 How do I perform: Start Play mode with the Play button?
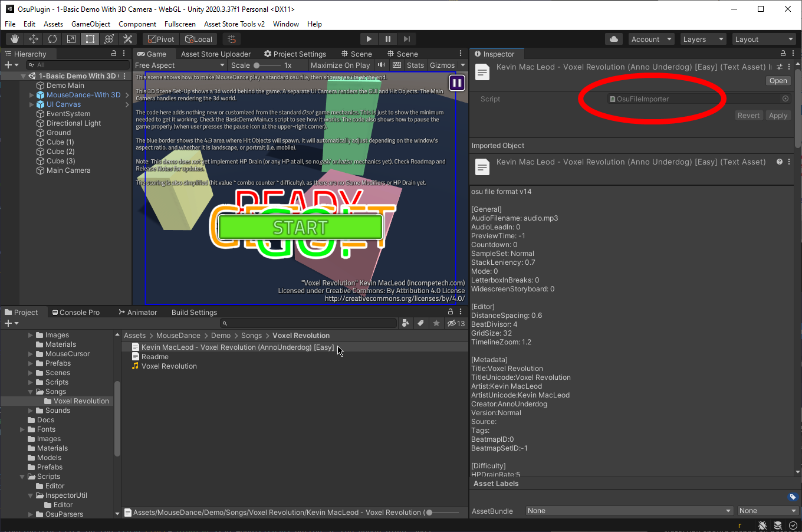pos(369,39)
